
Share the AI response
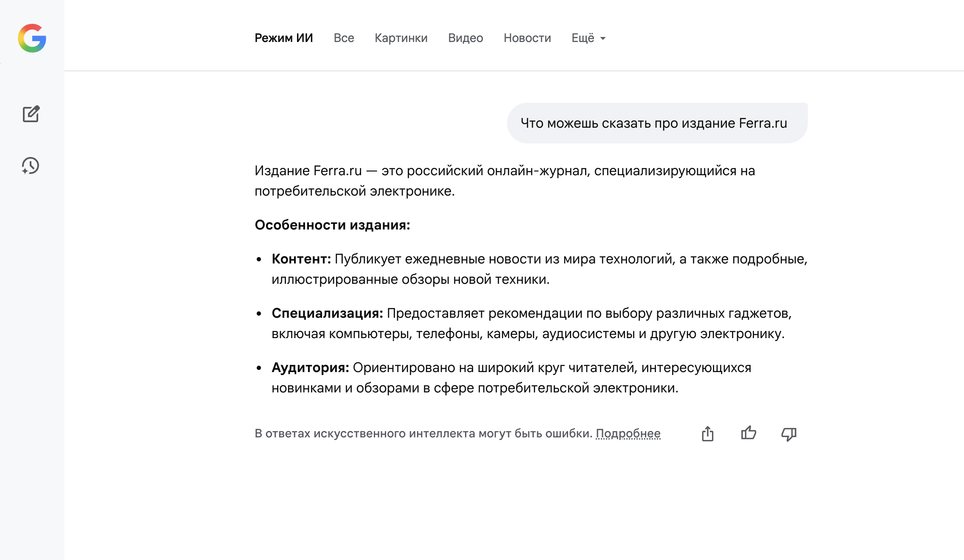(x=707, y=434)
